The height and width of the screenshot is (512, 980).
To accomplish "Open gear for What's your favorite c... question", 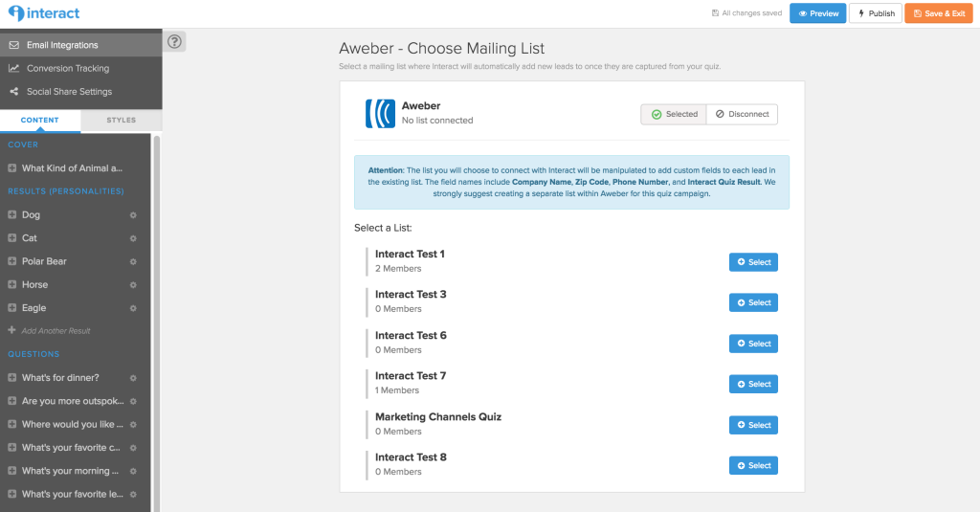I will tap(133, 448).
